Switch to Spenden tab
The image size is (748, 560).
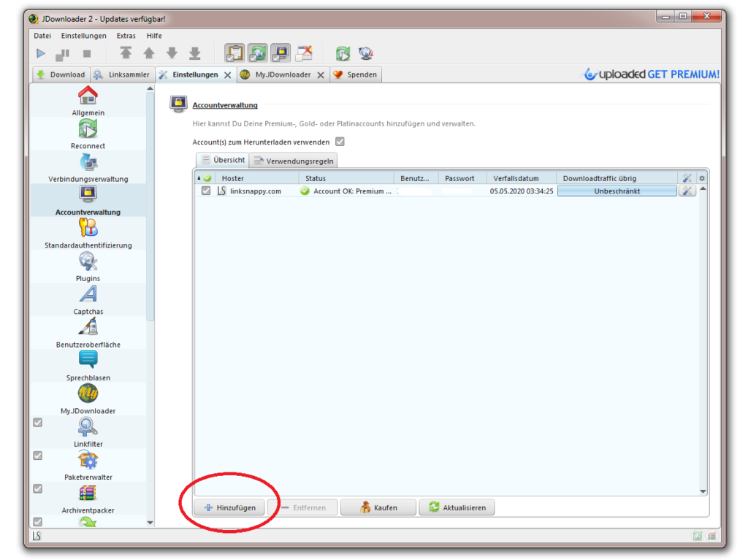[356, 74]
